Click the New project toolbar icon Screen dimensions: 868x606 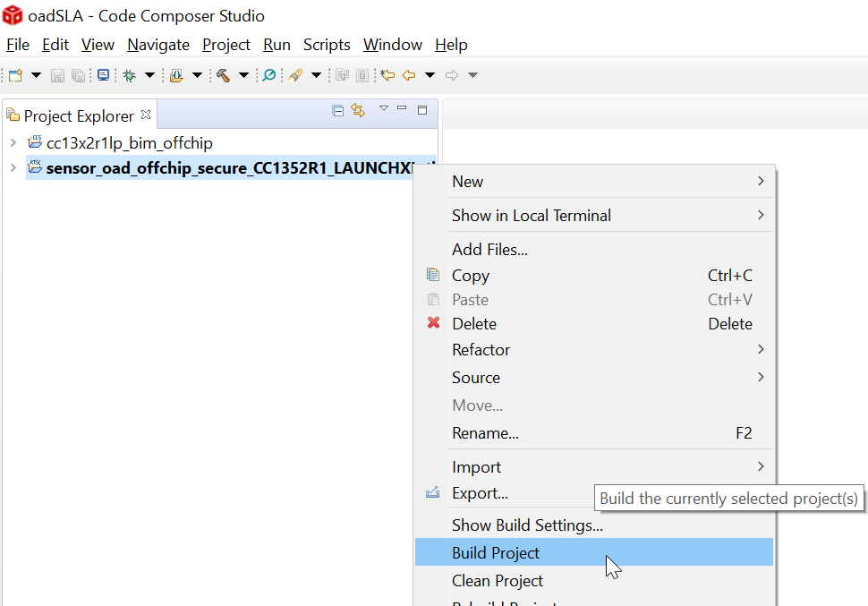pyautogui.click(x=15, y=76)
